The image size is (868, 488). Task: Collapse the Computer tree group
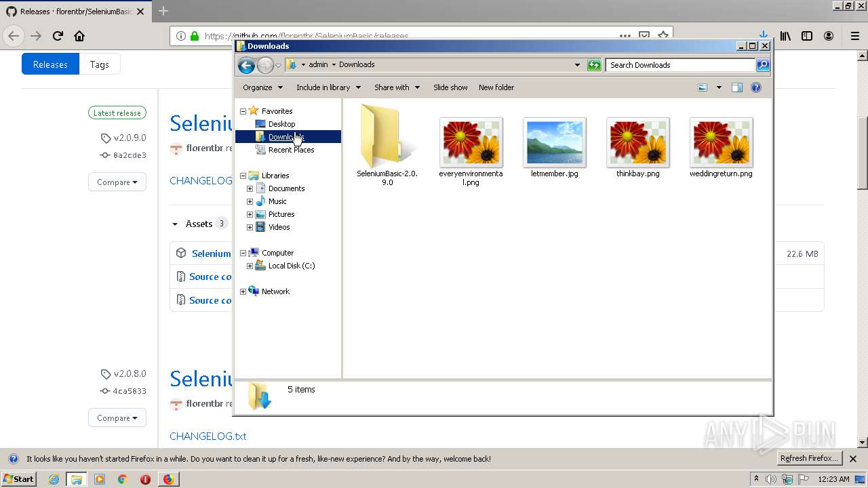click(243, 253)
